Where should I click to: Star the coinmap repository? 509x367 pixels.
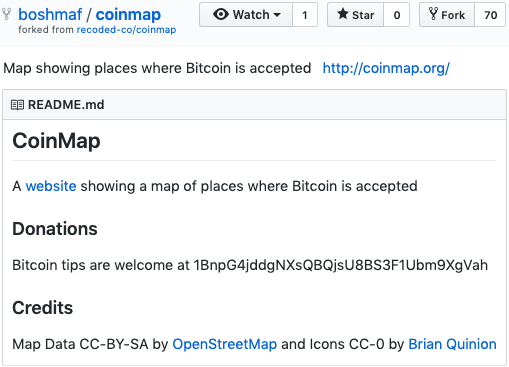(x=355, y=15)
